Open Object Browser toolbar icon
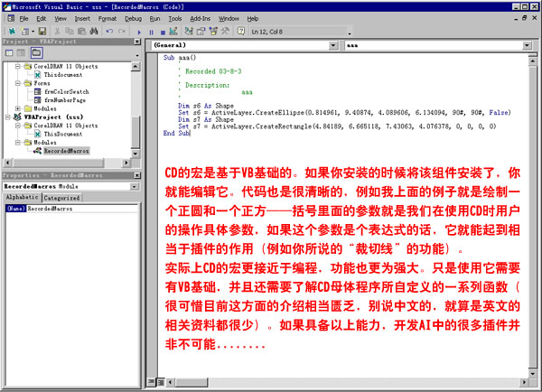Image resolution: width=542 pixels, height=392 pixels. point(213,32)
